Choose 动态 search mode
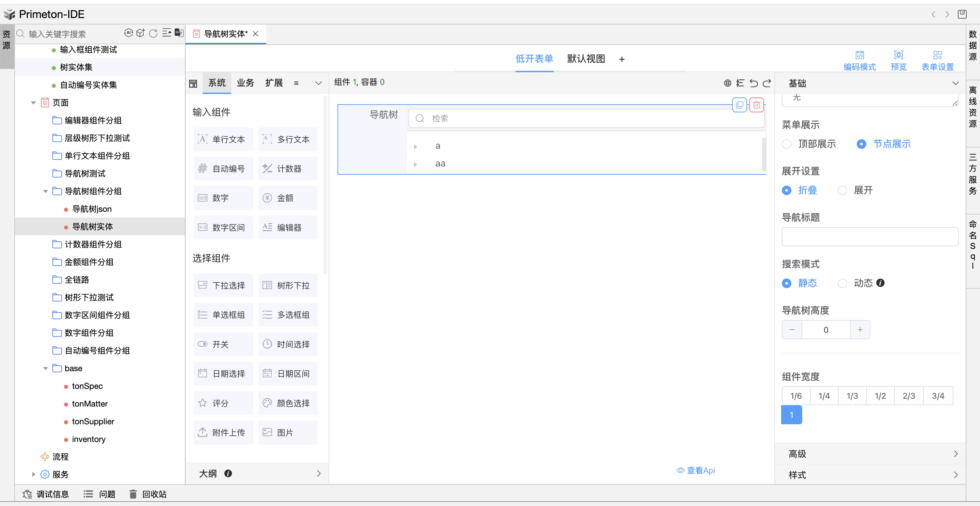The height and width of the screenshot is (506, 980). [x=842, y=283]
